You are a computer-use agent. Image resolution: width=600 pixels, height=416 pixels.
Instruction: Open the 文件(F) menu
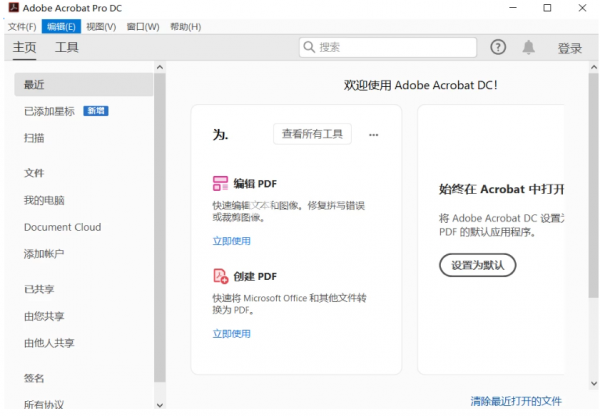coord(22,27)
